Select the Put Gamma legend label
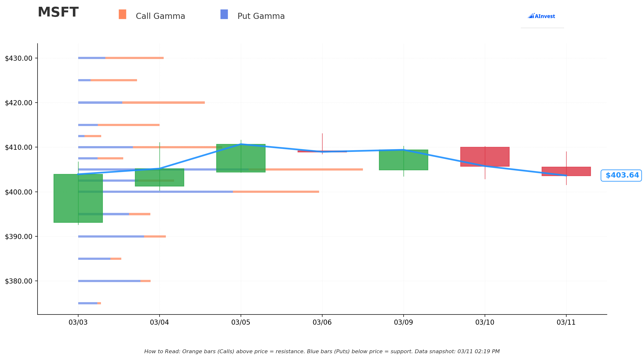 (261, 16)
